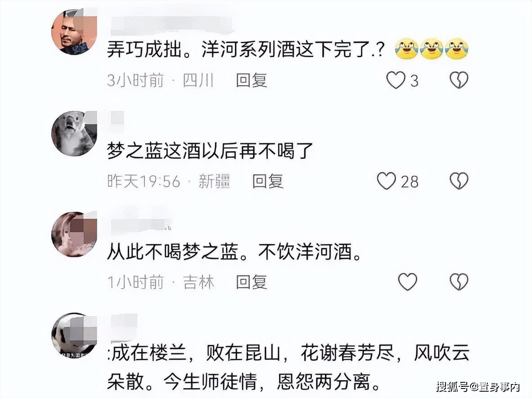Viewport: 532px width, 398px height.
Task: Open the first commenter's avatar profile
Action: [x=74, y=32]
